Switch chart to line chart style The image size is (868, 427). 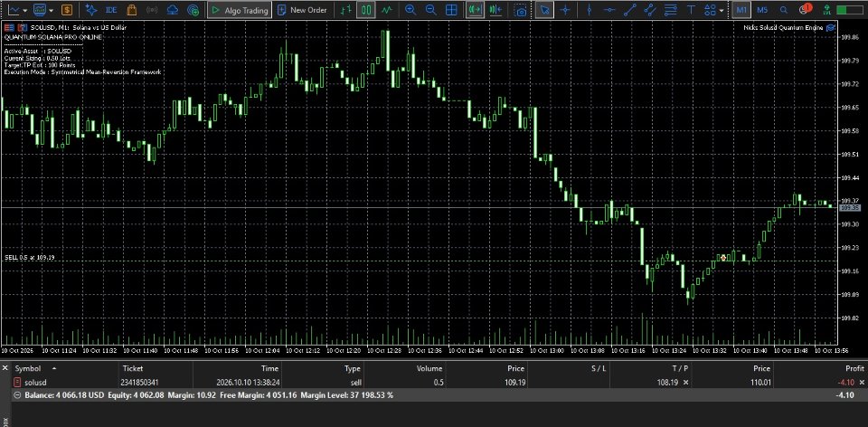pyautogui.click(x=387, y=10)
